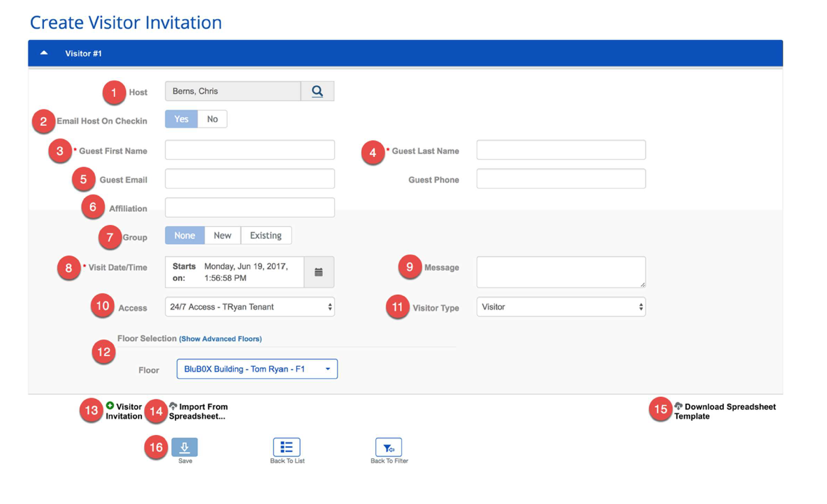Collapse the Visitor #1 section
Screen dimensions: 827x504
44,53
